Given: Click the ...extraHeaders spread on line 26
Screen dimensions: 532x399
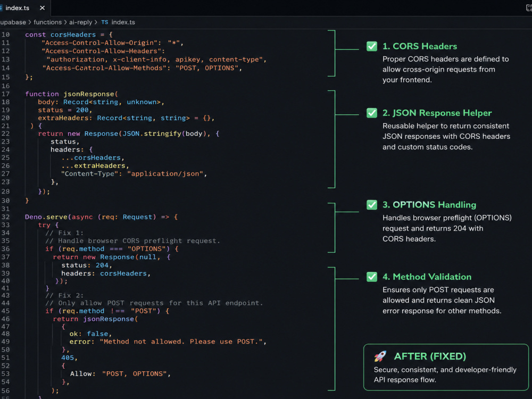Looking at the screenshot, I should pos(93,166).
